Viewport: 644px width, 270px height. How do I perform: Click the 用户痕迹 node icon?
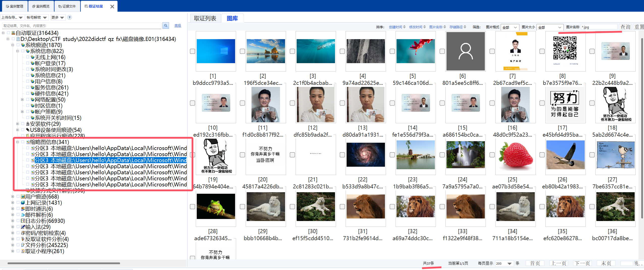23,197
